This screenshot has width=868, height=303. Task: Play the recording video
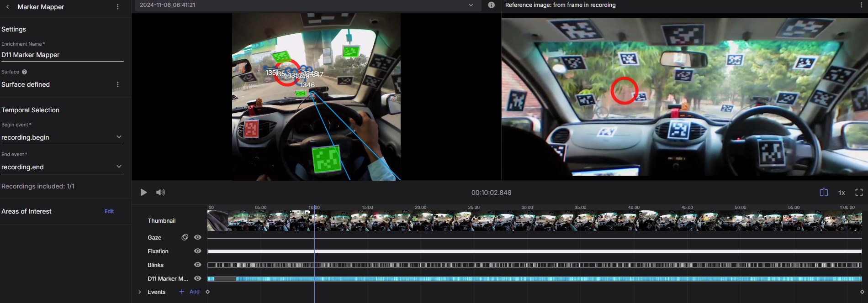(143, 193)
